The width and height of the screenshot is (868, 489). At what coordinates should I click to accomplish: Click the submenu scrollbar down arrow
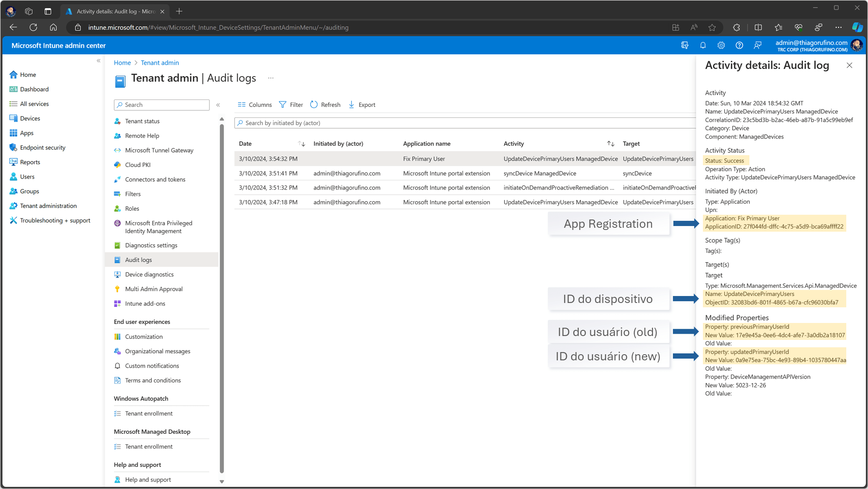222,481
